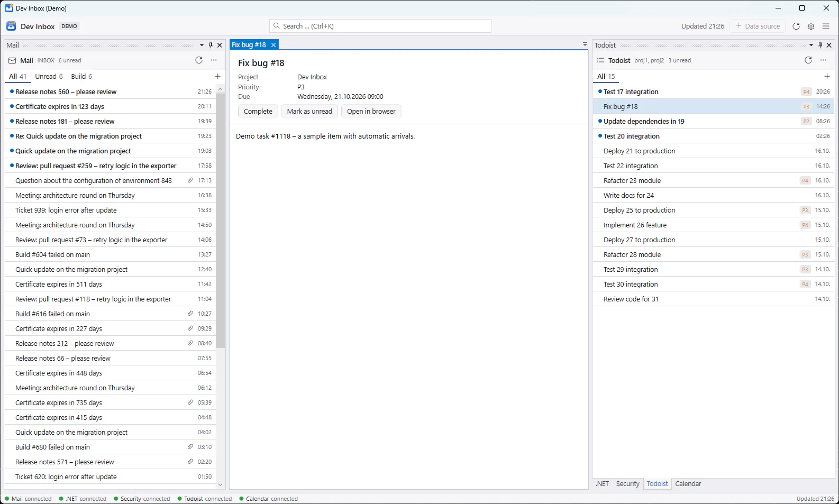The image size is (839, 504).
Task: Close the Fix bug #18 tab
Action: tap(273, 45)
